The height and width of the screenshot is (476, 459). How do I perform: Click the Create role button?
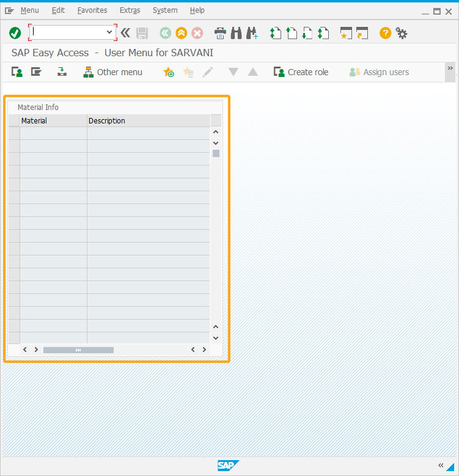[x=301, y=72]
